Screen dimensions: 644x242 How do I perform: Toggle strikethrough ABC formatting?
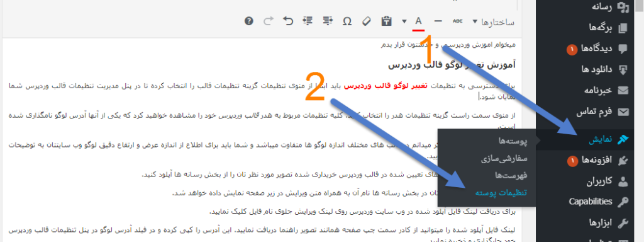coord(458,21)
